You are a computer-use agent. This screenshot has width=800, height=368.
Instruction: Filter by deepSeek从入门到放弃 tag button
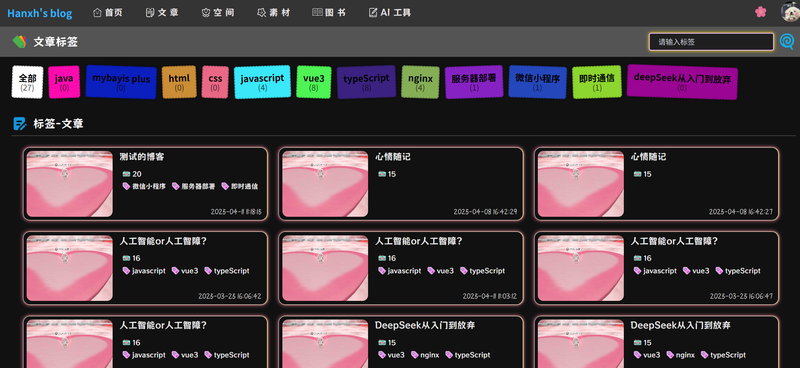(x=682, y=82)
